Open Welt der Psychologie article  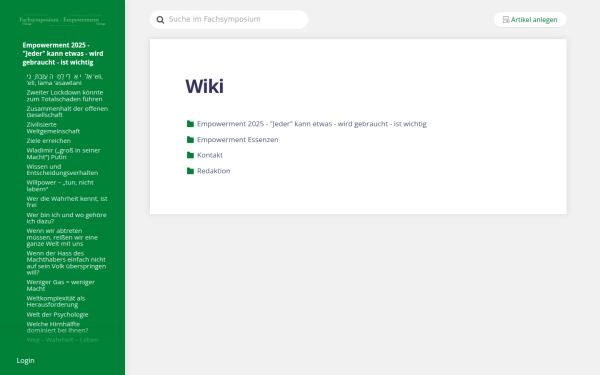[x=57, y=315]
